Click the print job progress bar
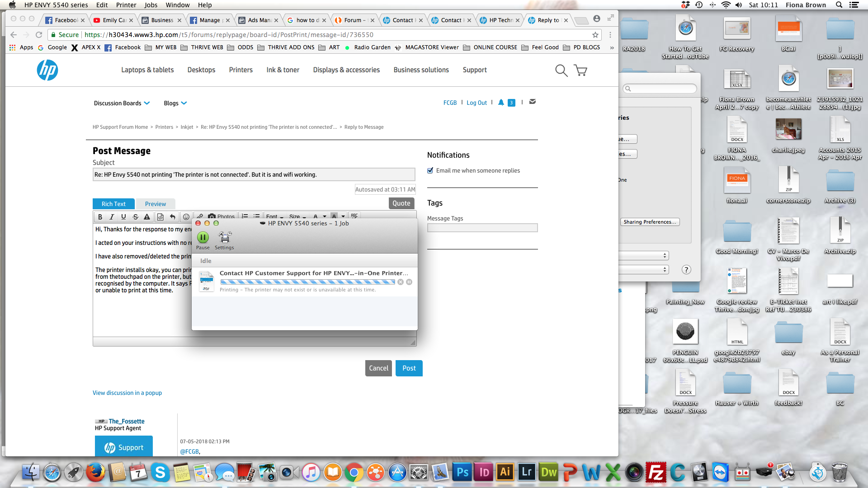This screenshot has width=868, height=488. [307, 282]
